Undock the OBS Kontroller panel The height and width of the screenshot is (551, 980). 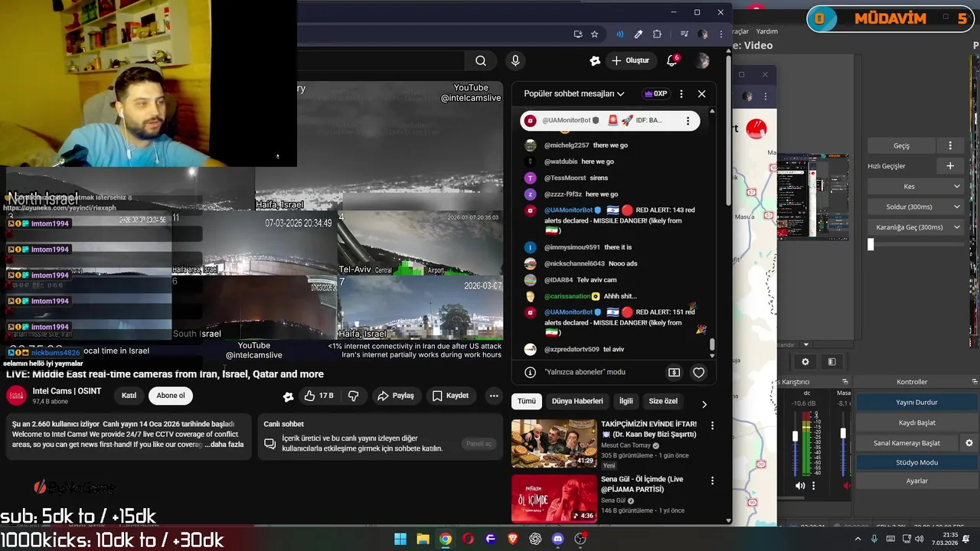click(974, 382)
